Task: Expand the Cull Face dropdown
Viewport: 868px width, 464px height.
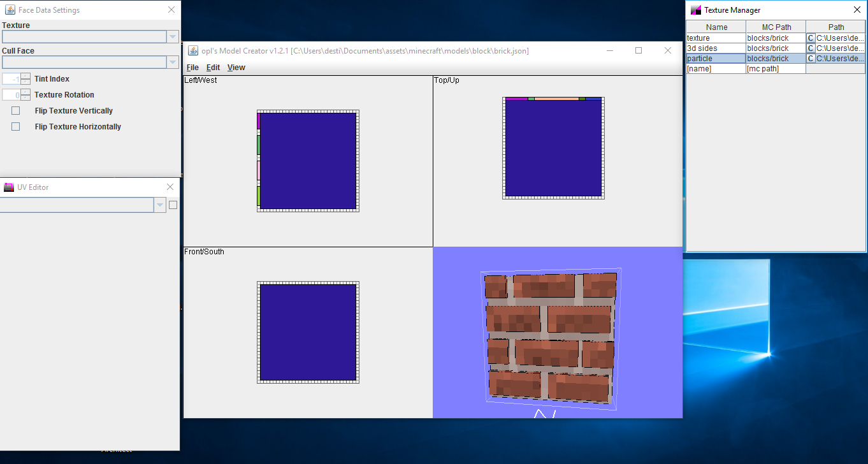Action: pos(172,62)
